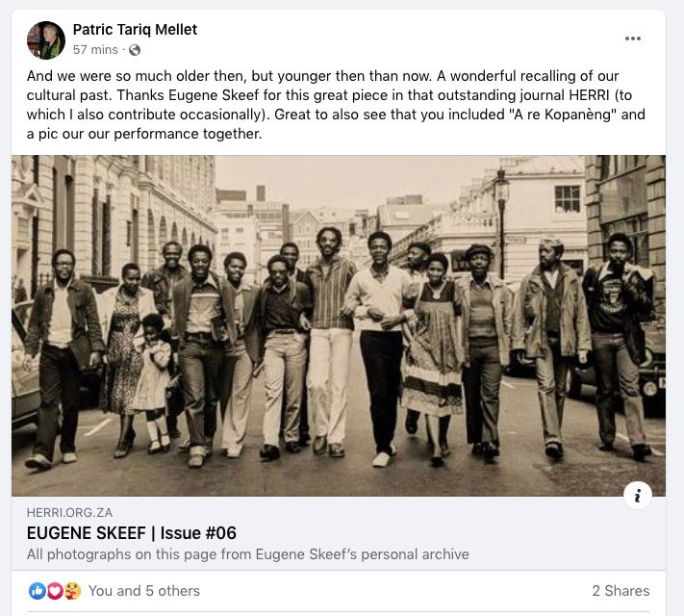Click the globe public audience icon
Viewport: 684px width, 616px height.
[135, 50]
